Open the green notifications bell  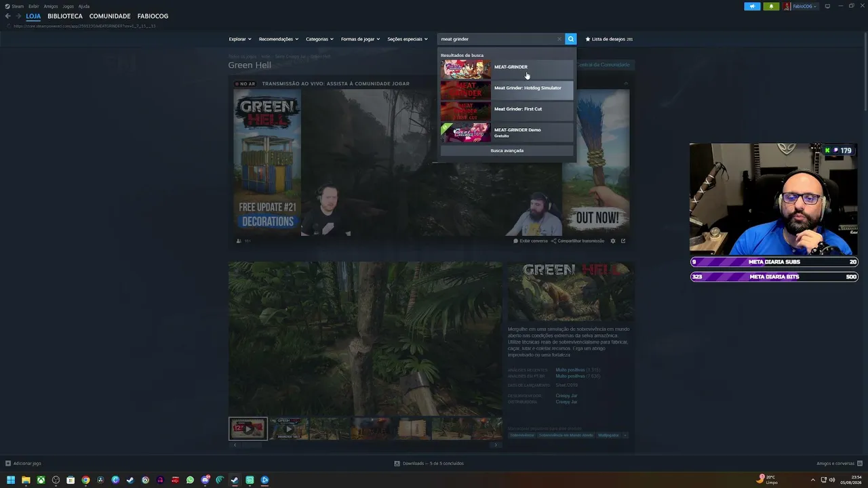771,6
